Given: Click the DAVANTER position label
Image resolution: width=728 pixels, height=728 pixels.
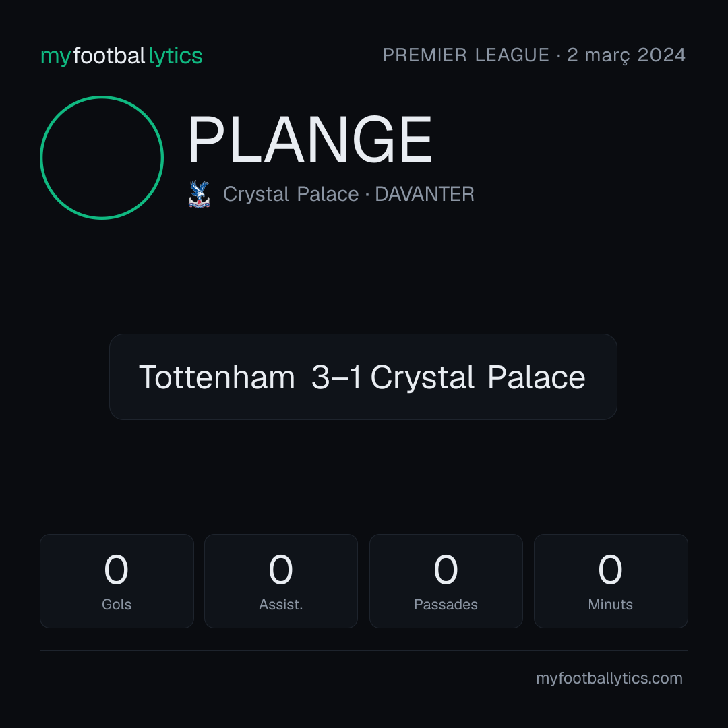Looking at the screenshot, I should coord(425,194).
